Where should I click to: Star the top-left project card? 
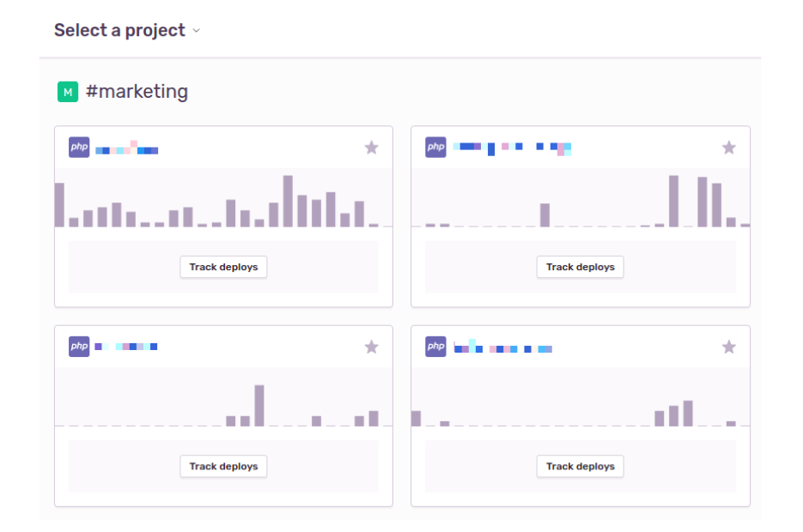pos(371,148)
